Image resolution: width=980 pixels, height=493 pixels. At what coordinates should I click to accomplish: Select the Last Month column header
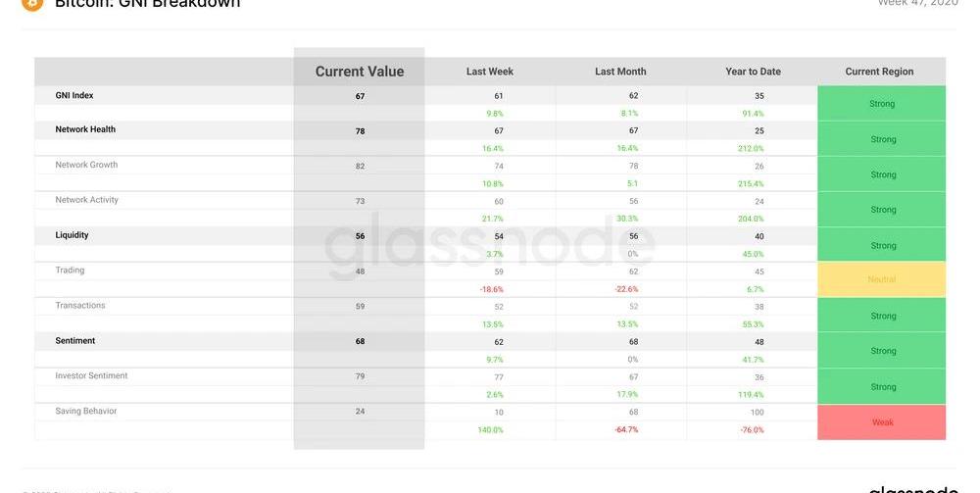click(620, 72)
